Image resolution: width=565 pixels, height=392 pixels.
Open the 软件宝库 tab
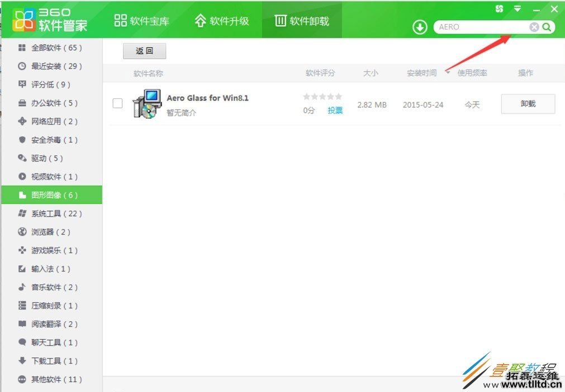tap(142, 20)
